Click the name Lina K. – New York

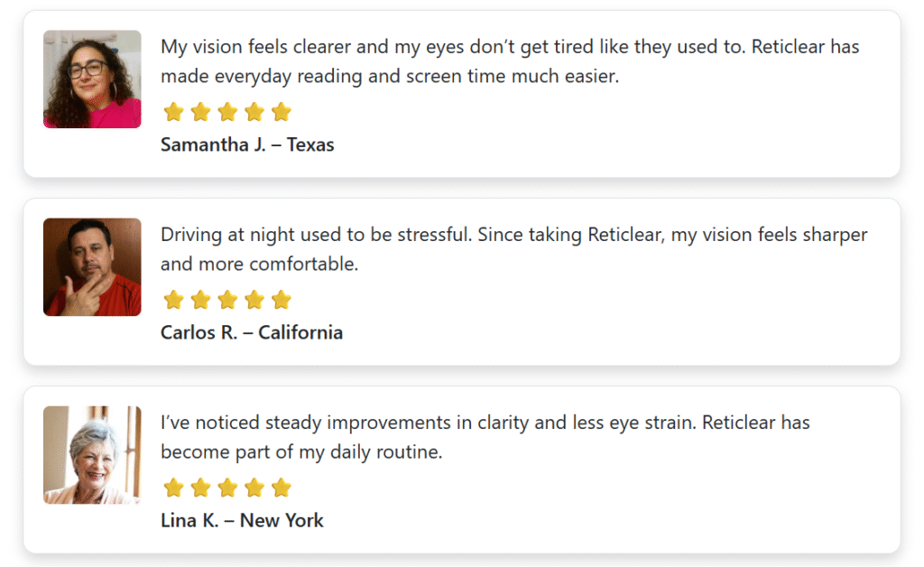pyautogui.click(x=242, y=520)
